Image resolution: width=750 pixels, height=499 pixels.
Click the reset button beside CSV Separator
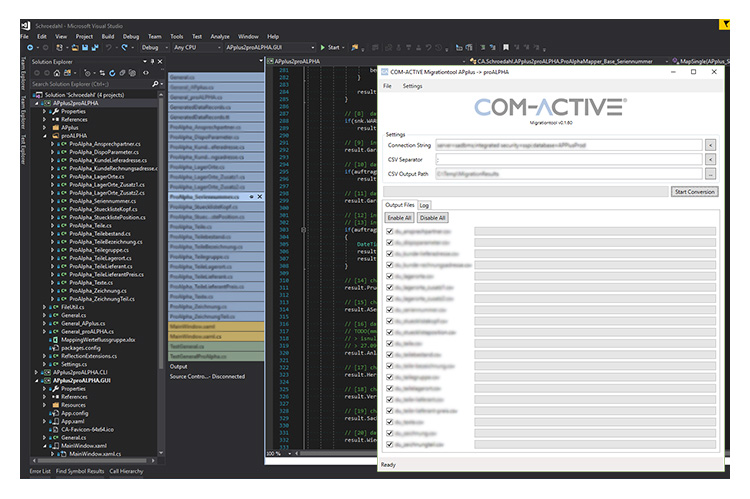711,159
